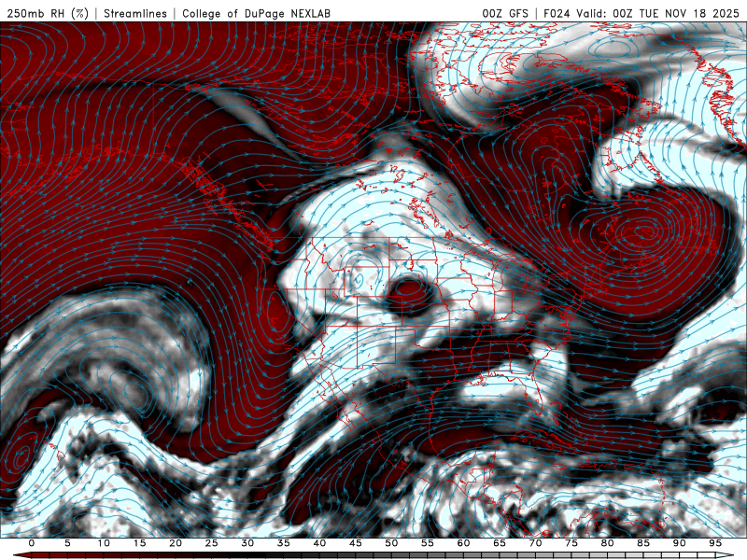Image resolution: width=747 pixels, height=560 pixels.
Task: Click the colorbar label "25"
Action: pyautogui.click(x=212, y=543)
